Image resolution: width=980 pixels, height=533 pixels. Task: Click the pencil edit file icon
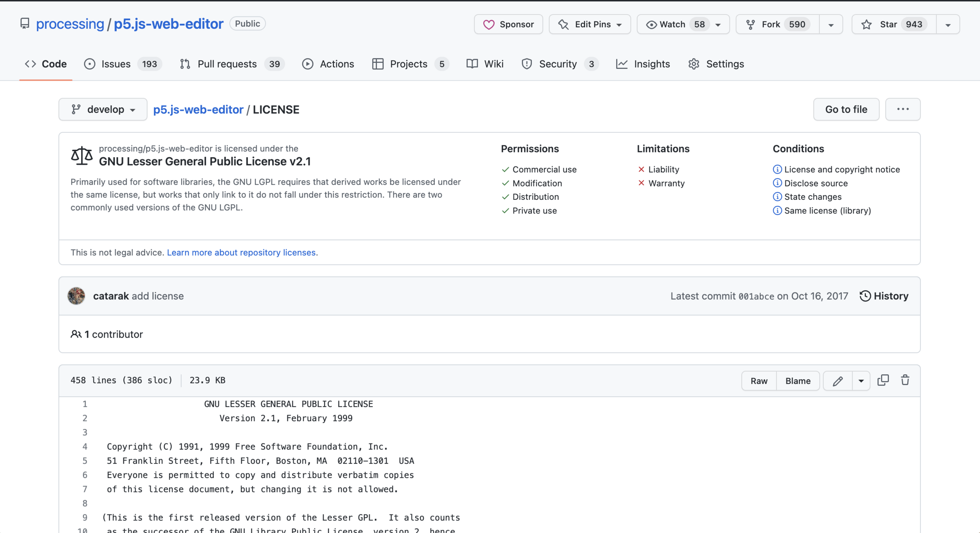838,381
